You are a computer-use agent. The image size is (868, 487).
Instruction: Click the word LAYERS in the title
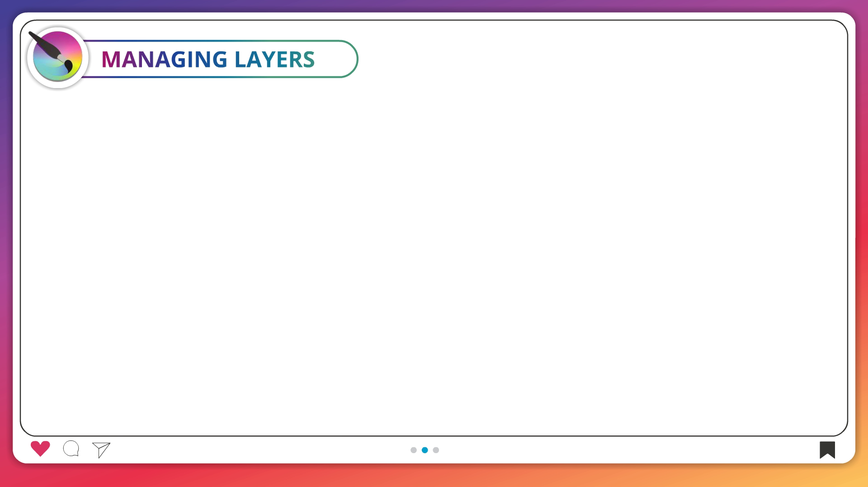tap(274, 60)
